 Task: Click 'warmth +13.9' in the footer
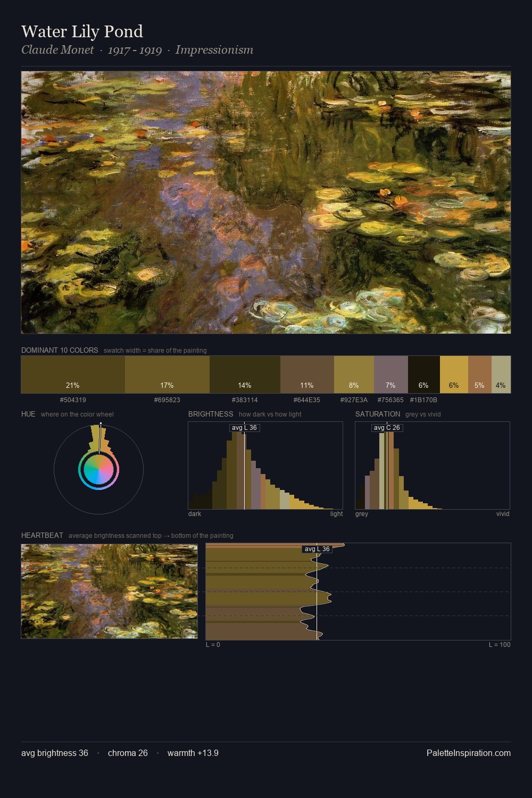coord(193,753)
